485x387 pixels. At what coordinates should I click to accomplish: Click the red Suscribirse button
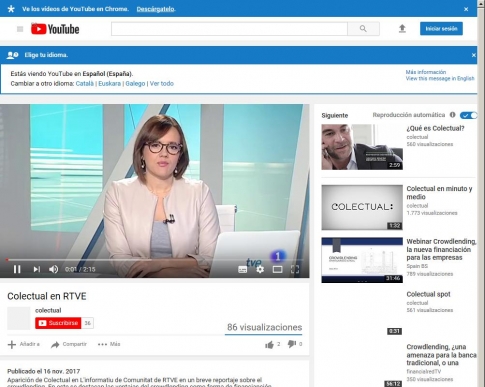[58, 323]
